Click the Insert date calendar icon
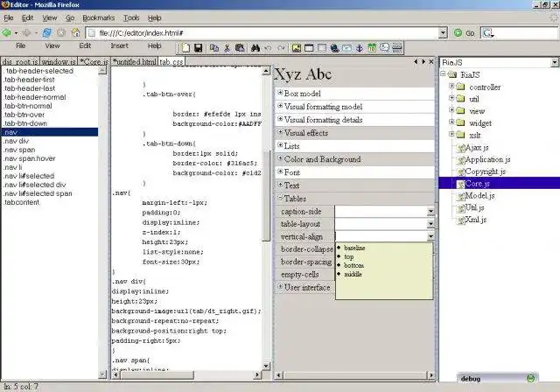The height and width of the screenshot is (392, 560). [372, 47]
